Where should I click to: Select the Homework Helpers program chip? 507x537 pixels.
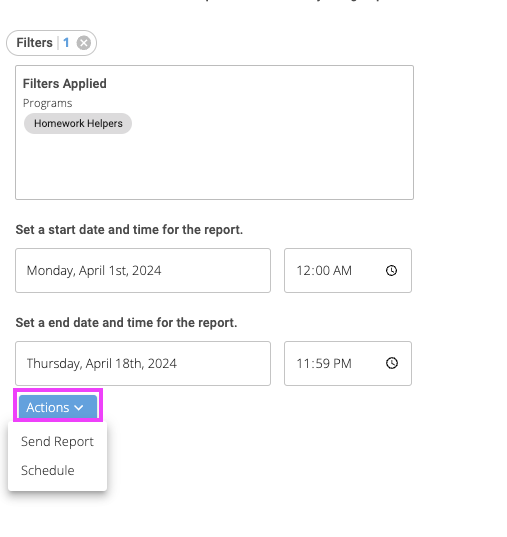coord(78,123)
